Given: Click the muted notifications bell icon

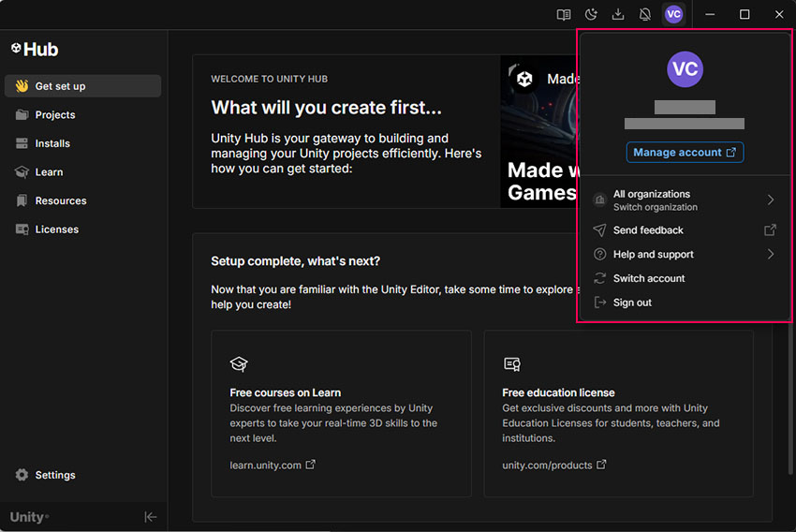Looking at the screenshot, I should 645,14.
